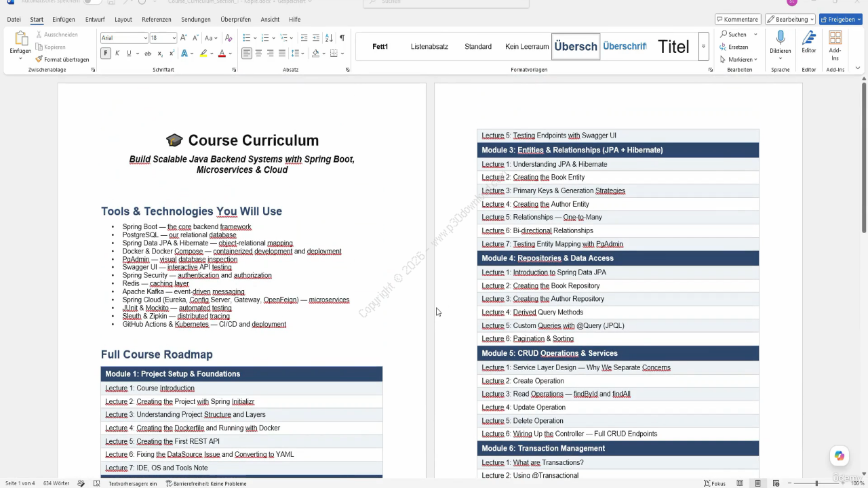Switch to Fokus mode

715,483
